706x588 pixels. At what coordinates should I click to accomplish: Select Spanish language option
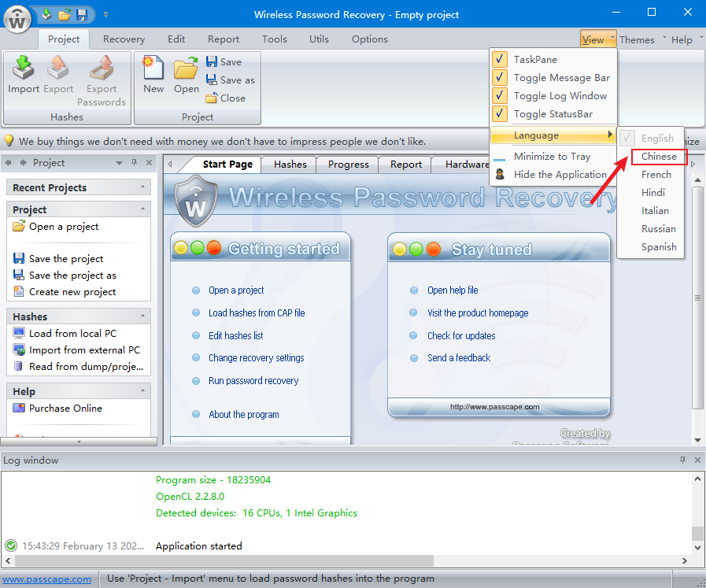click(651, 246)
